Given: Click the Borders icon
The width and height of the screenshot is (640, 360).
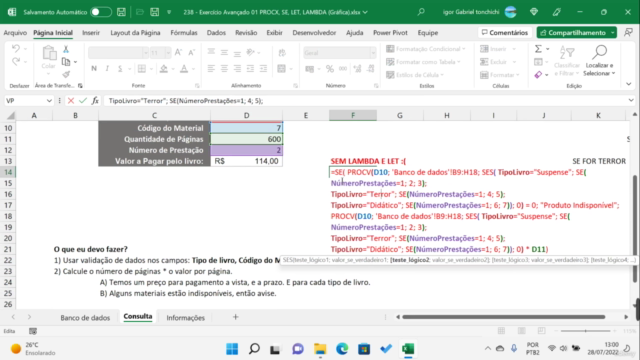Looking at the screenshot, I should [x=142, y=69].
